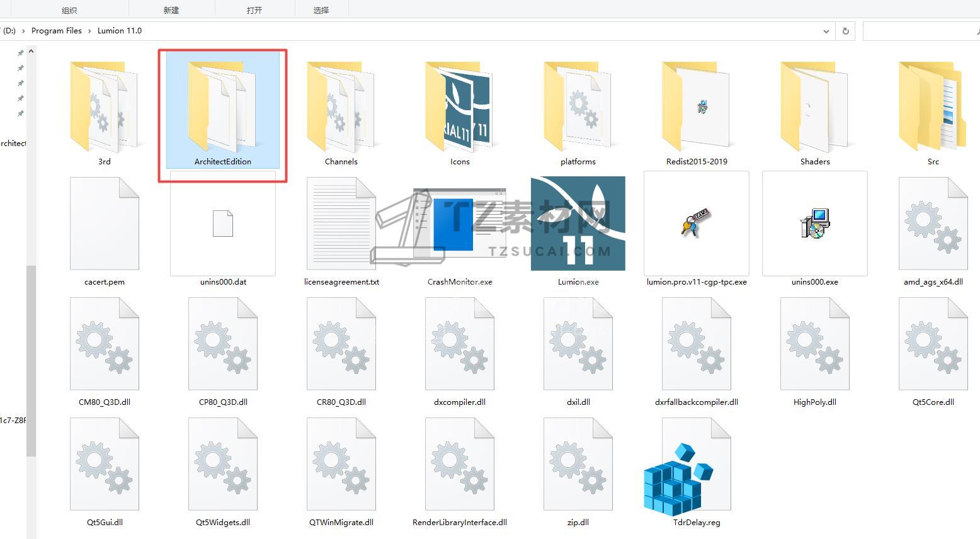This screenshot has width=980, height=539.
Task: Click the cacert.pem file name
Action: tap(105, 282)
